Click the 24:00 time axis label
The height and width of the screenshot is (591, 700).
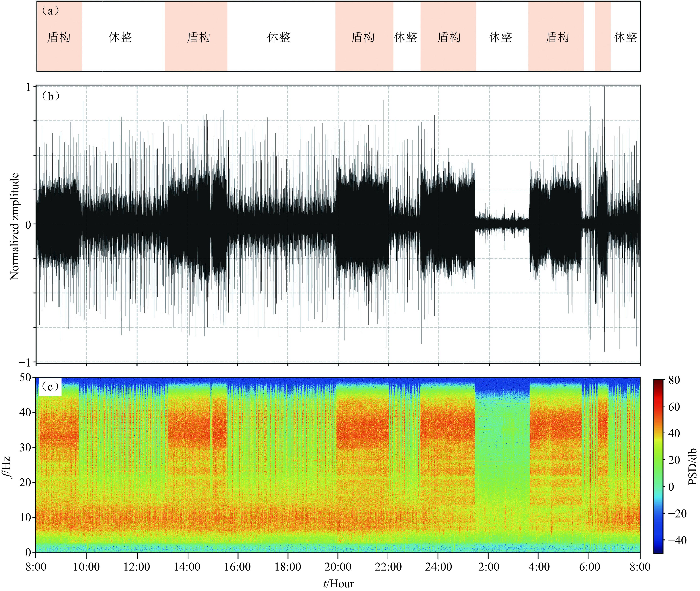439,567
